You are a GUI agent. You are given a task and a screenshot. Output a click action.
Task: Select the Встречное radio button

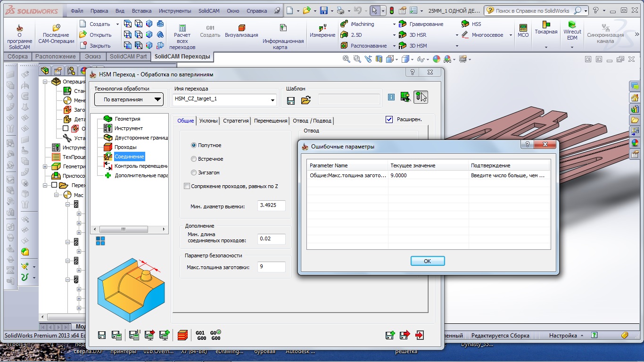194,159
